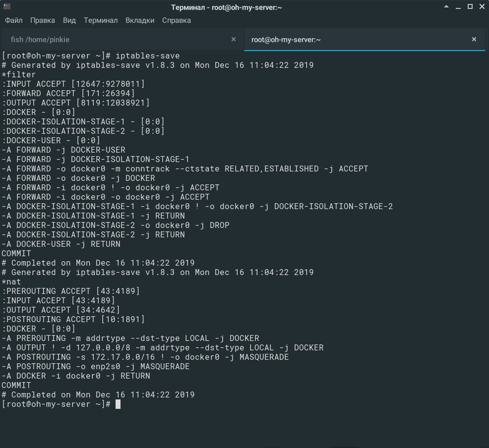This screenshot has height=448, width=489.
Task: Click the -A FORWARD -j DOCKER-ISOLATION-STAGE-1 rule
Action: 95,160
